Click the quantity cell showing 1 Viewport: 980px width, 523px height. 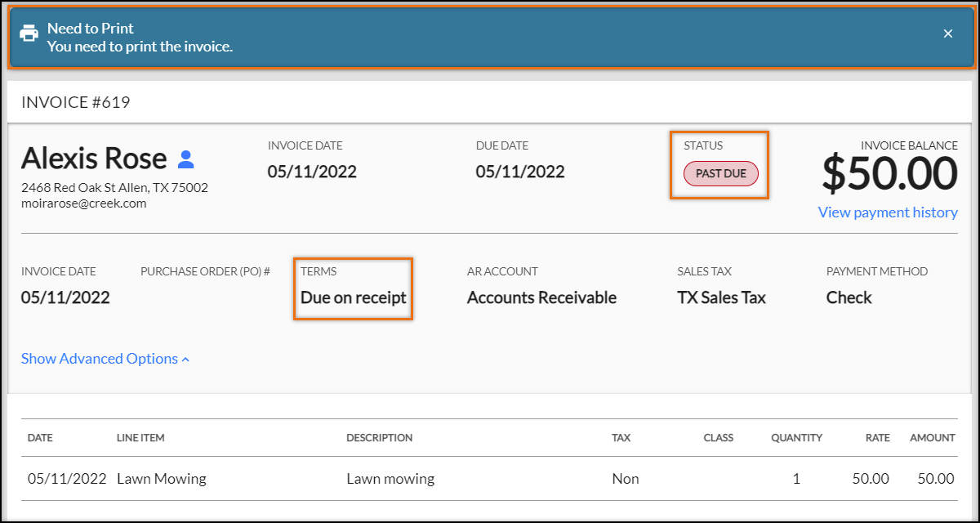pos(796,479)
